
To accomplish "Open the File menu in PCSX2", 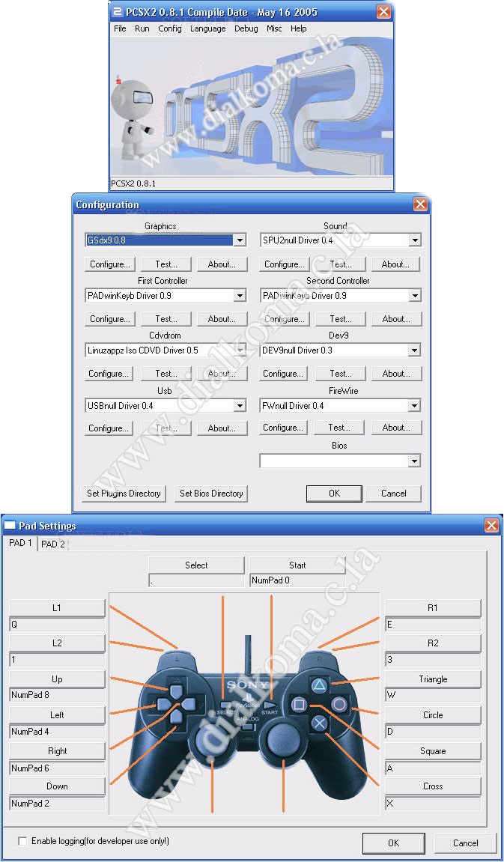I will click(x=120, y=28).
